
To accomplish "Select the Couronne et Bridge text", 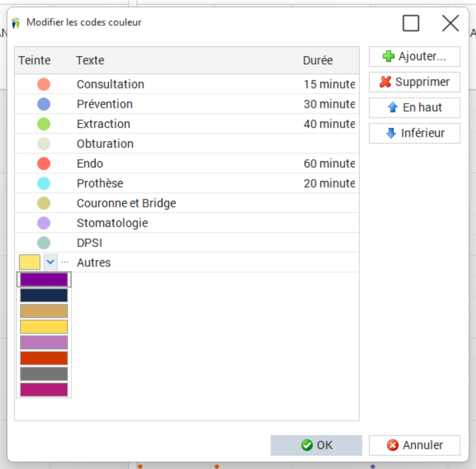I will 126,203.
